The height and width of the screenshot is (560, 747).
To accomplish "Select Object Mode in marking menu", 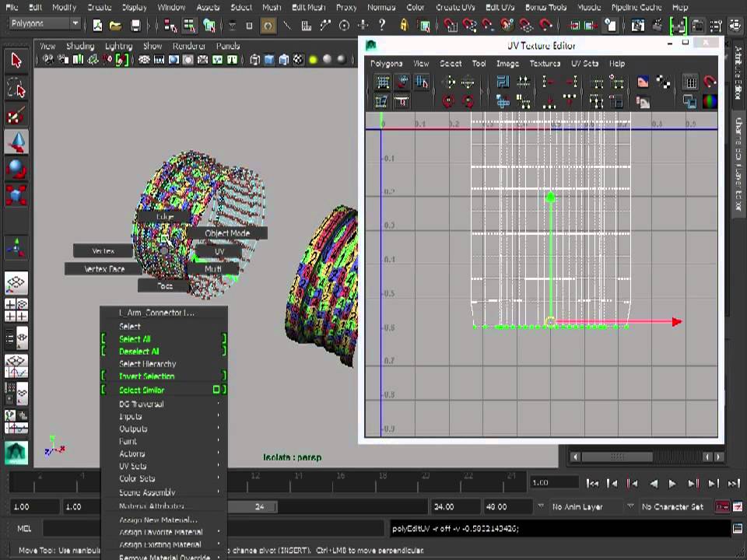I will tap(226, 233).
